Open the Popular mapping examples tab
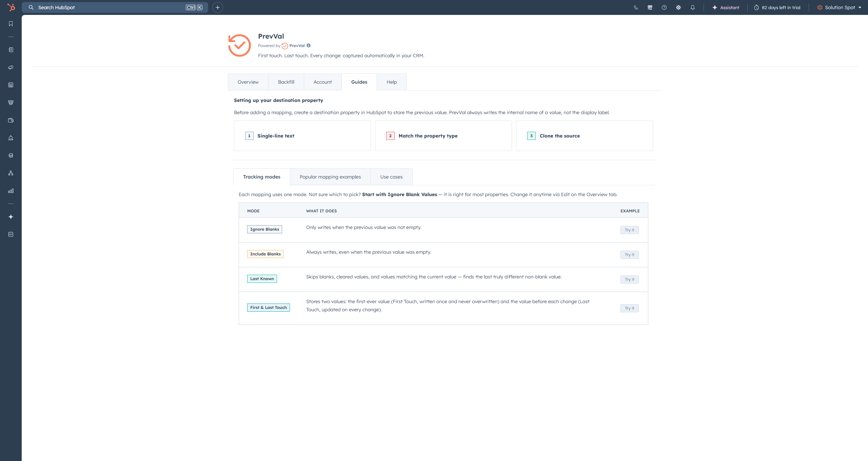Viewport: 868px width, 461px height. click(x=330, y=177)
